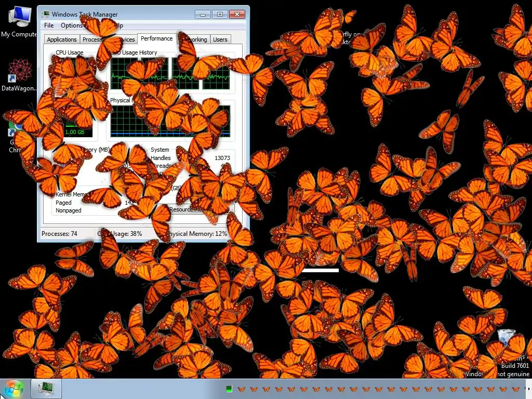Select the Performance tab
The image size is (532, 399).
pos(157,38)
